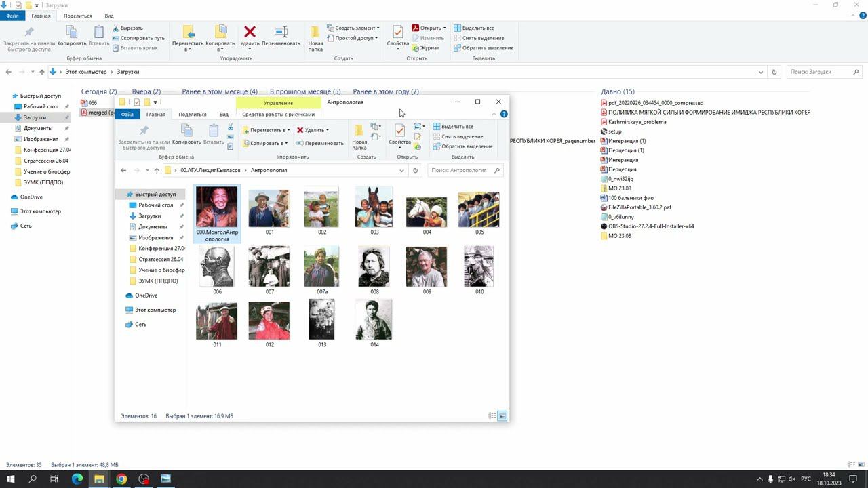Open OneDrive in the Антропология navigation pane
The width and height of the screenshot is (868, 488).
pos(146,296)
